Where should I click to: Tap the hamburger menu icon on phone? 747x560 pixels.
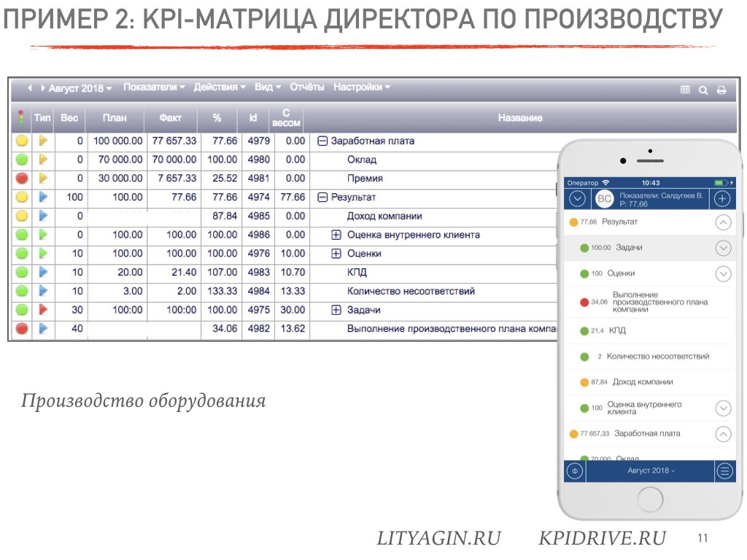pos(724,472)
